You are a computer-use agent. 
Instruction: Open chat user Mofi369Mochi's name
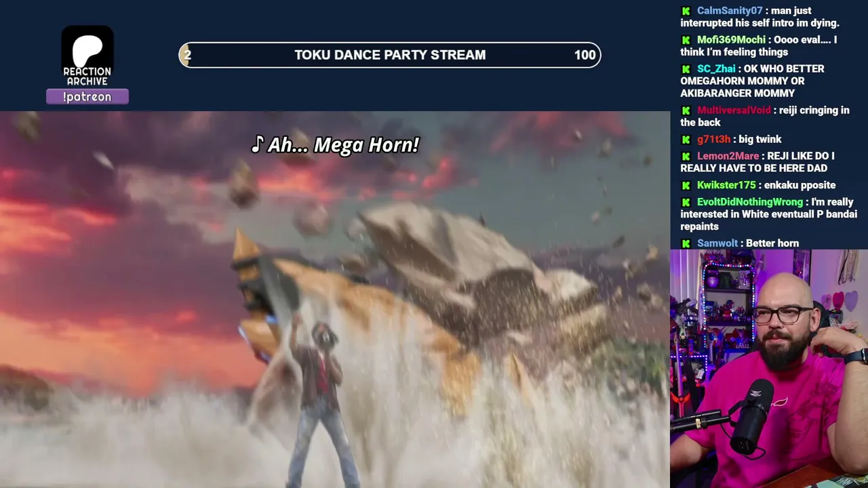click(x=731, y=40)
